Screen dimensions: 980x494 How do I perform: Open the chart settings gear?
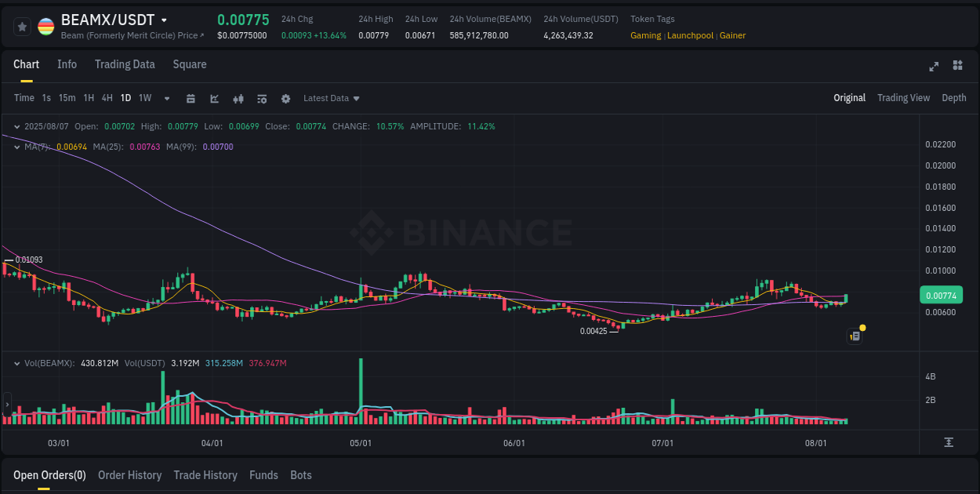(x=286, y=98)
